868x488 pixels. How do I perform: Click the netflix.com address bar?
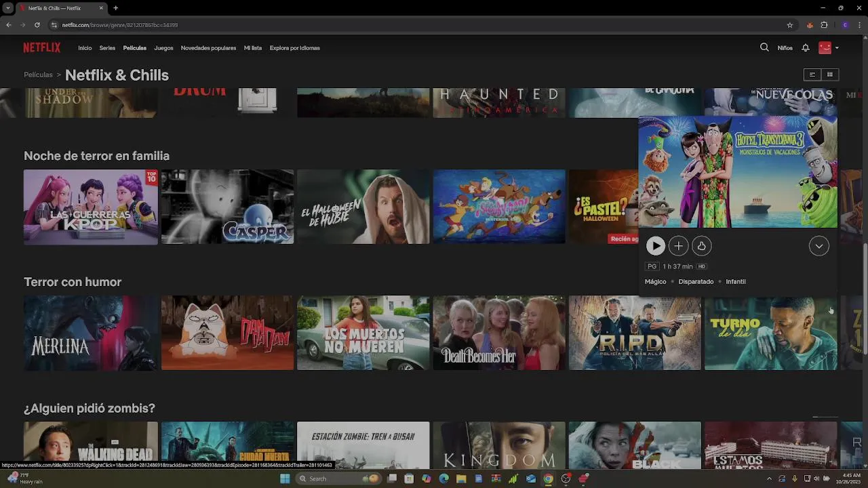[x=420, y=25]
